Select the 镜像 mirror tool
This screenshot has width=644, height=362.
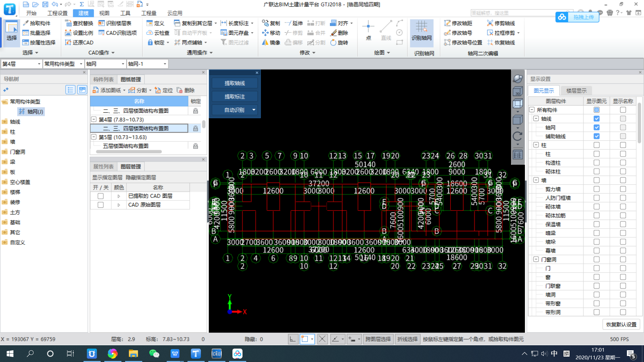271,43
